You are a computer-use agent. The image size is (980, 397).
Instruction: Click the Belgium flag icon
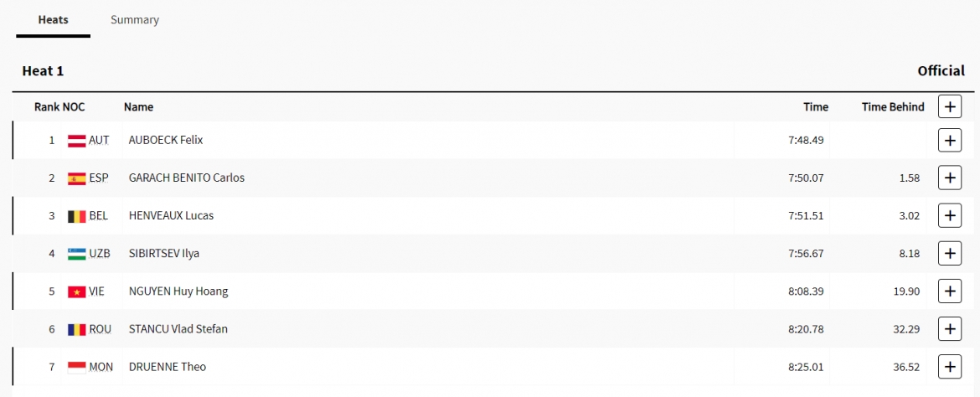coord(77,216)
